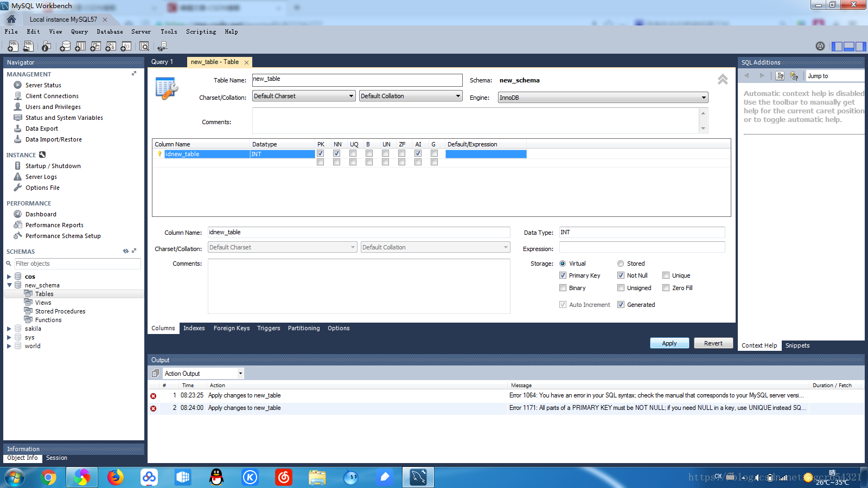Collapse the new_schema tree node
The height and width of the screenshot is (488, 868).
(9, 285)
